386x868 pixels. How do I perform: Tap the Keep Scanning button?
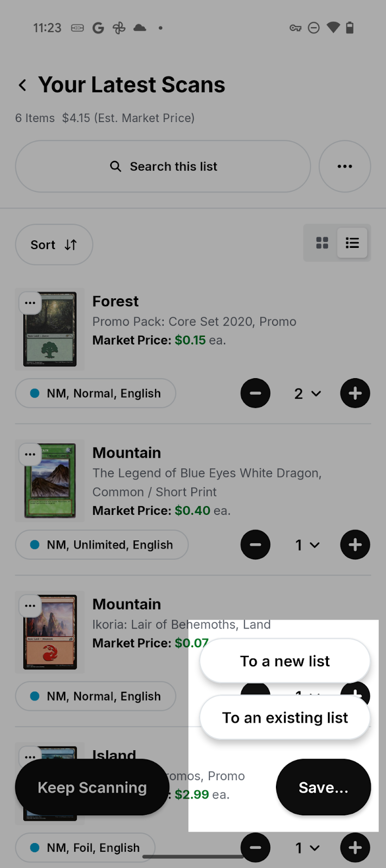tap(92, 787)
